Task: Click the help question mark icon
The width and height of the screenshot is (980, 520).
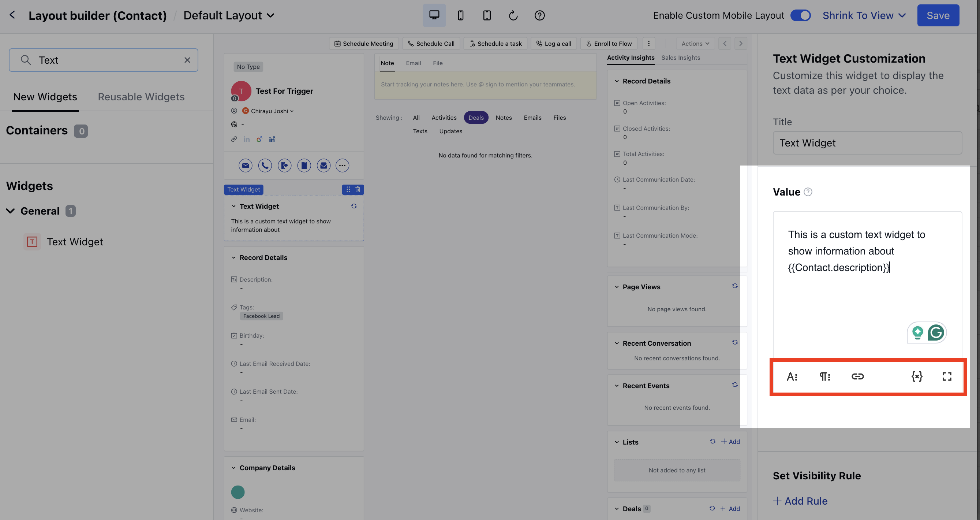Action: [539, 15]
